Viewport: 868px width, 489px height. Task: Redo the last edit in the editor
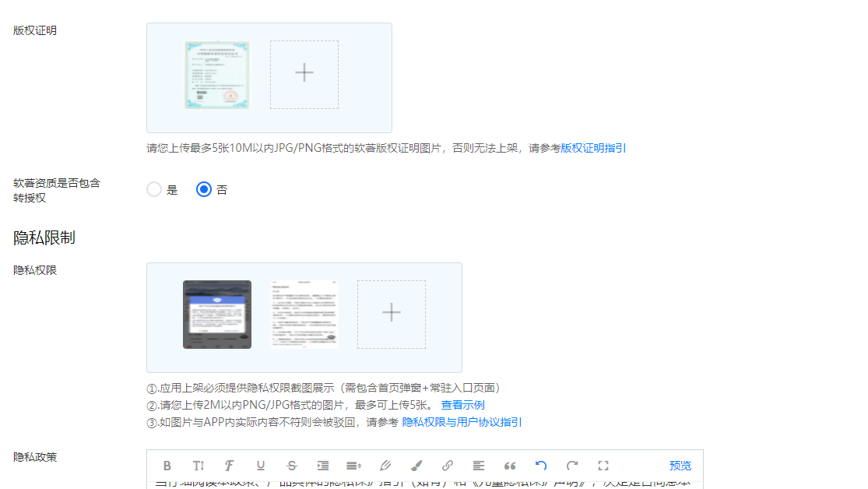572,466
